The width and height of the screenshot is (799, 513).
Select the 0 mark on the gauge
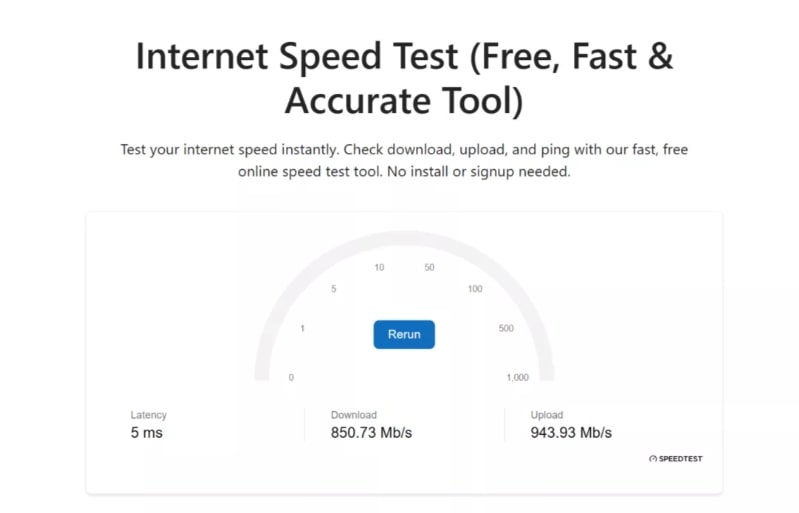[291, 377]
